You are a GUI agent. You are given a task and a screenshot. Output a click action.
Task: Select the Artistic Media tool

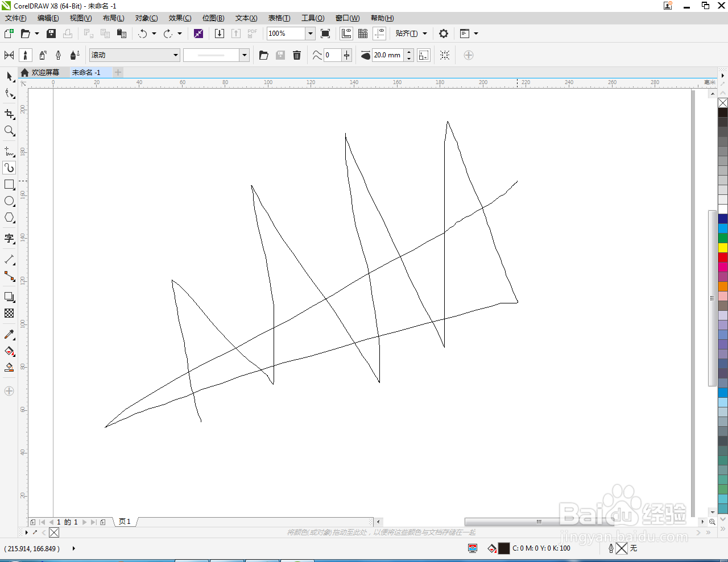click(9, 168)
